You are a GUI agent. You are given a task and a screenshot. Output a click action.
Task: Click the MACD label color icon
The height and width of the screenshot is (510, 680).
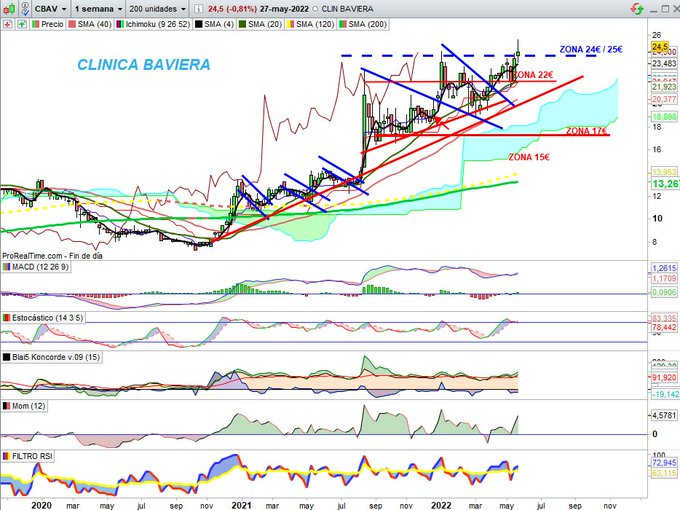[7, 267]
